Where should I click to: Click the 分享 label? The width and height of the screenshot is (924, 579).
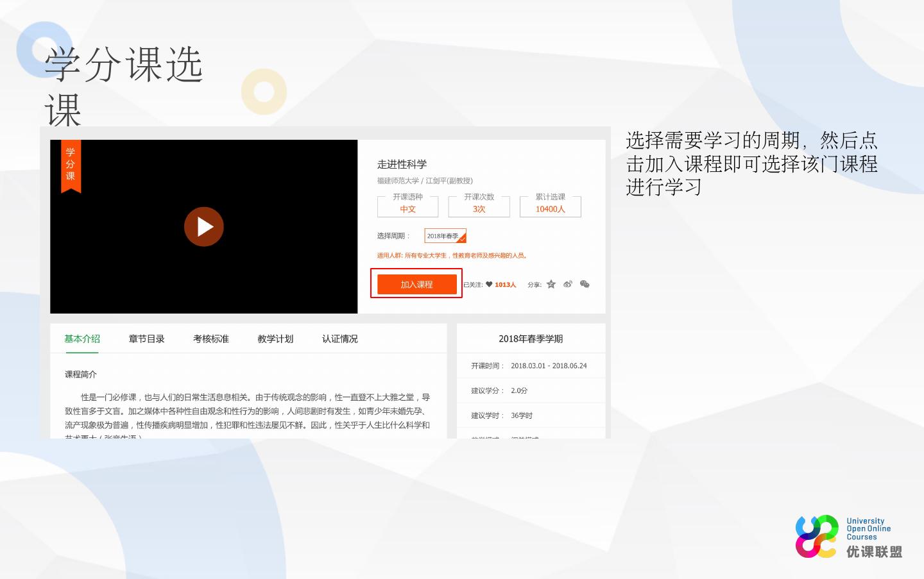pos(535,285)
